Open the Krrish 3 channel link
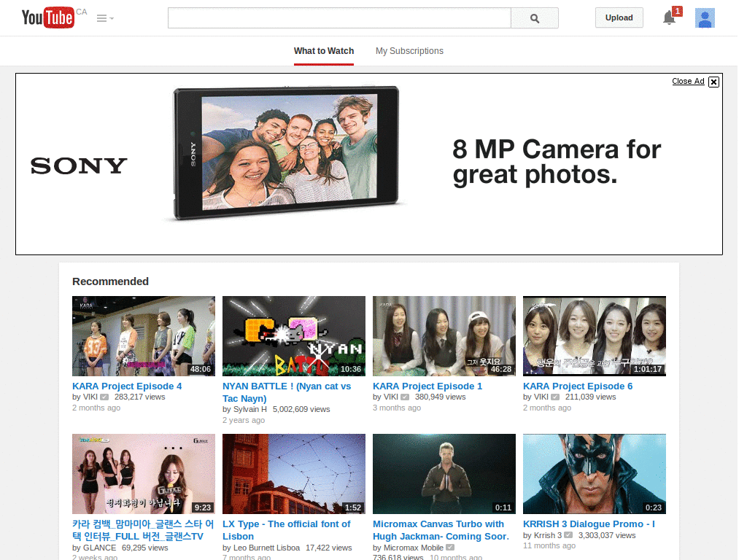The height and width of the screenshot is (560, 747). pyautogui.click(x=548, y=535)
